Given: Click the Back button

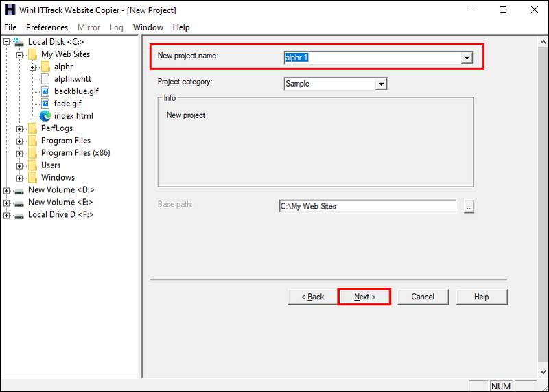Looking at the screenshot, I should pyautogui.click(x=313, y=297).
